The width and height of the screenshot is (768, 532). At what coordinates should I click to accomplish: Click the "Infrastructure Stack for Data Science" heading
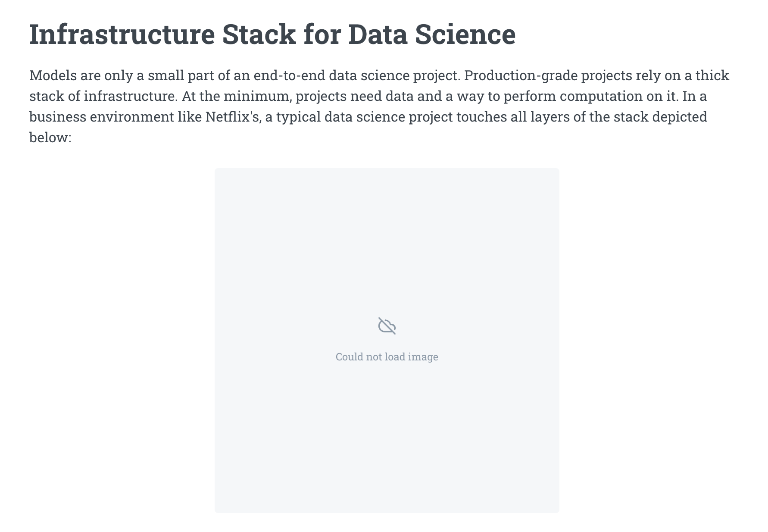tap(272, 34)
